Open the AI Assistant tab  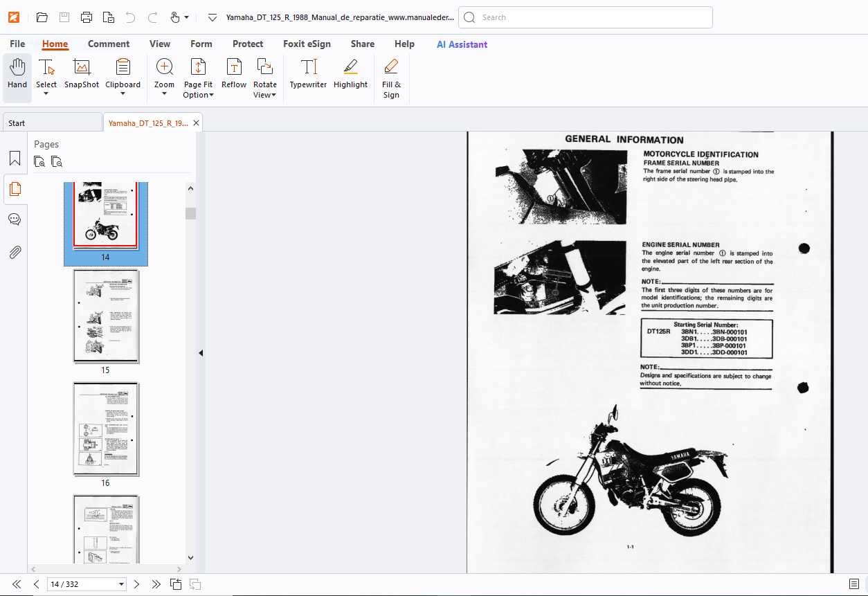pyautogui.click(x=462, y=44)
